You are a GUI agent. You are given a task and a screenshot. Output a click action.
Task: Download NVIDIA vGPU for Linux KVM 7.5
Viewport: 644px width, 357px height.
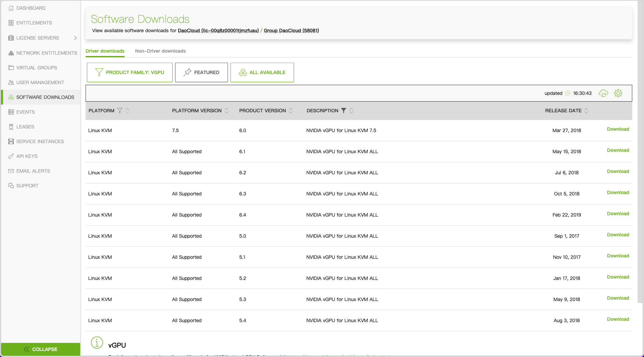[617, 129]
